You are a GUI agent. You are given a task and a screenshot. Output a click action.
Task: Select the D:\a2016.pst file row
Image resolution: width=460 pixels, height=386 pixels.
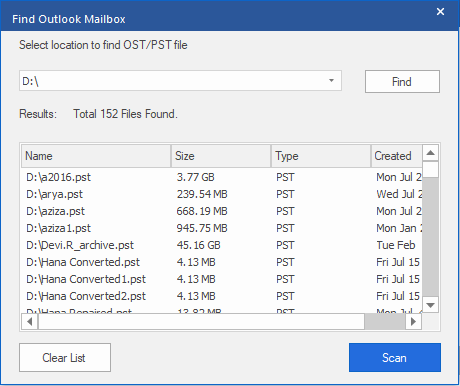222,177
